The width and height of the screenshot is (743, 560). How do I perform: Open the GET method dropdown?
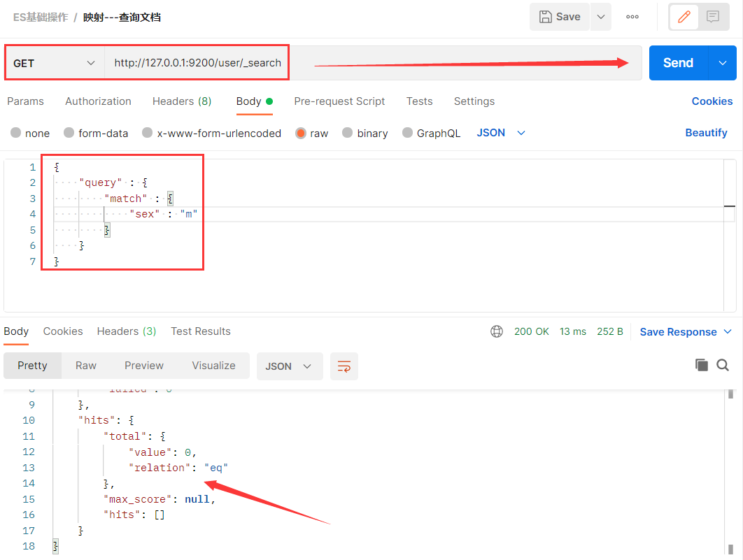54,63
